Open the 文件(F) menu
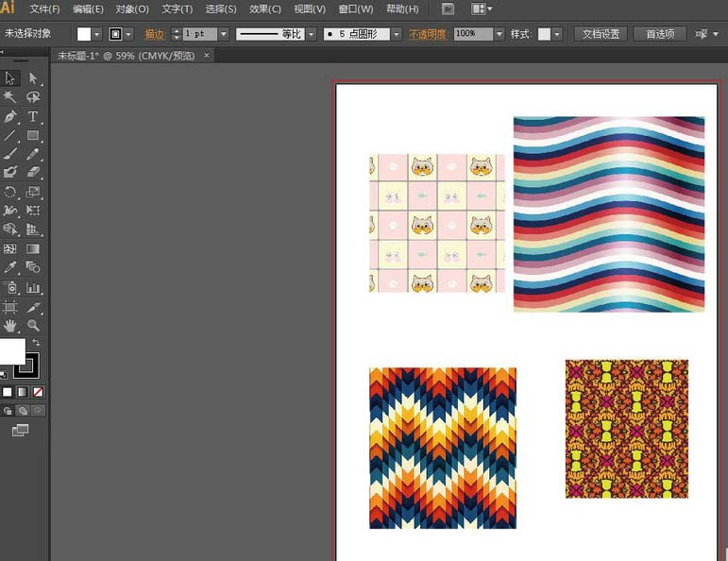Viewport: 728px width, 561px height. point(44,8)
